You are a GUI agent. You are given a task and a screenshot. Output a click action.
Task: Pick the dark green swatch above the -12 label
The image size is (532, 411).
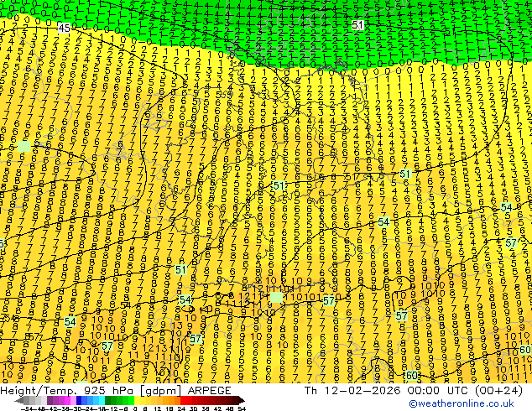[x=108, y=400]
